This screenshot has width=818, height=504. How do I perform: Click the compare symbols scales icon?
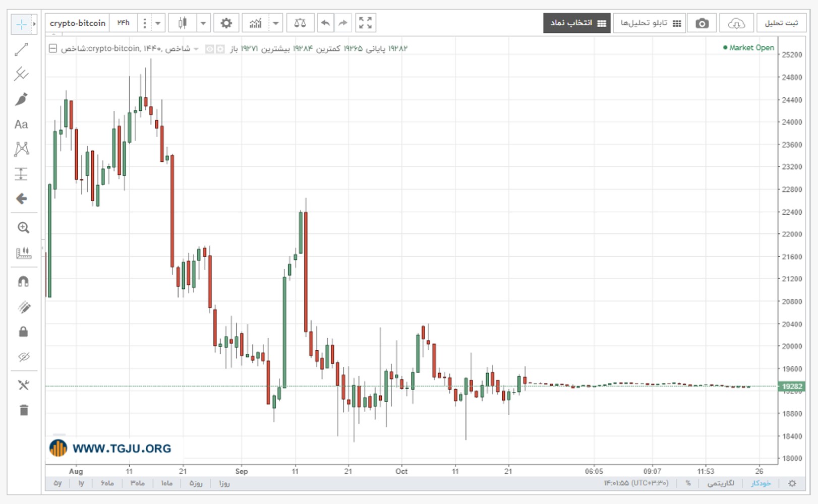pos(300,23)
